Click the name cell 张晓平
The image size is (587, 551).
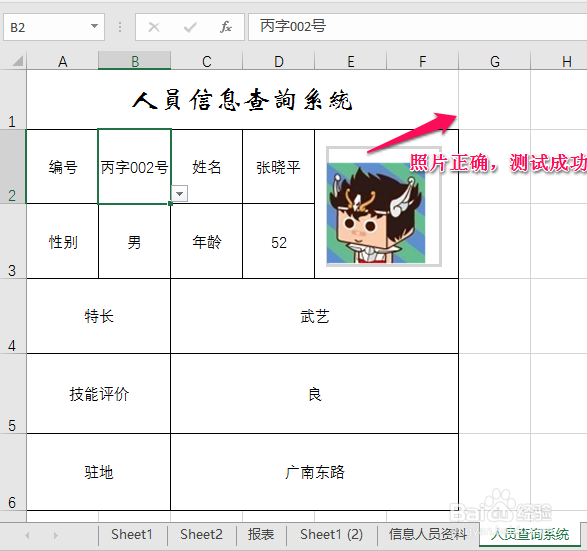(x=279, y=167)
